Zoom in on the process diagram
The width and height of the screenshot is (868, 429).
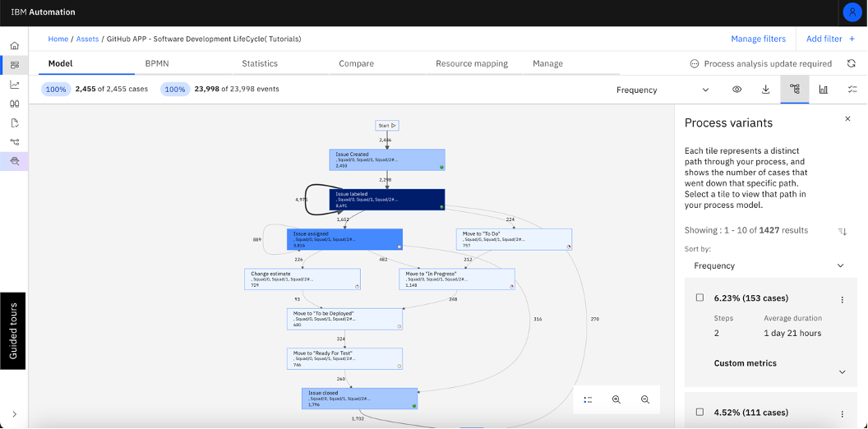coord(616,399)
